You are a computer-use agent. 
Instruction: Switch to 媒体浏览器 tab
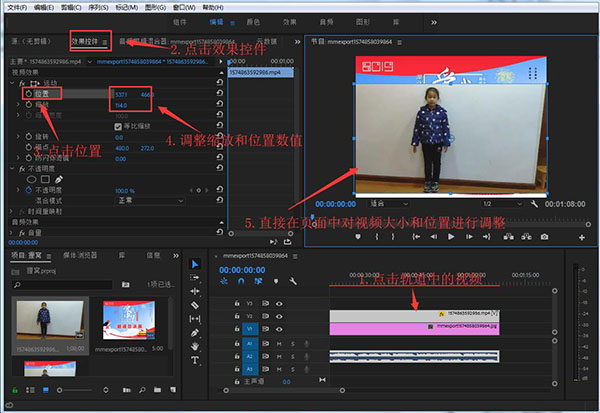tap(80, 255)
